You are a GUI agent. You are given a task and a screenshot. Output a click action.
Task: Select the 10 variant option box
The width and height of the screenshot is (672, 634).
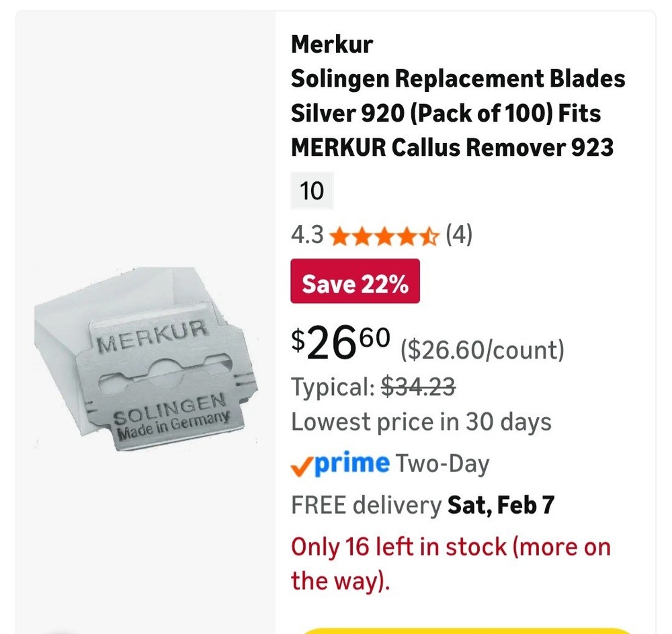[312, 191]
